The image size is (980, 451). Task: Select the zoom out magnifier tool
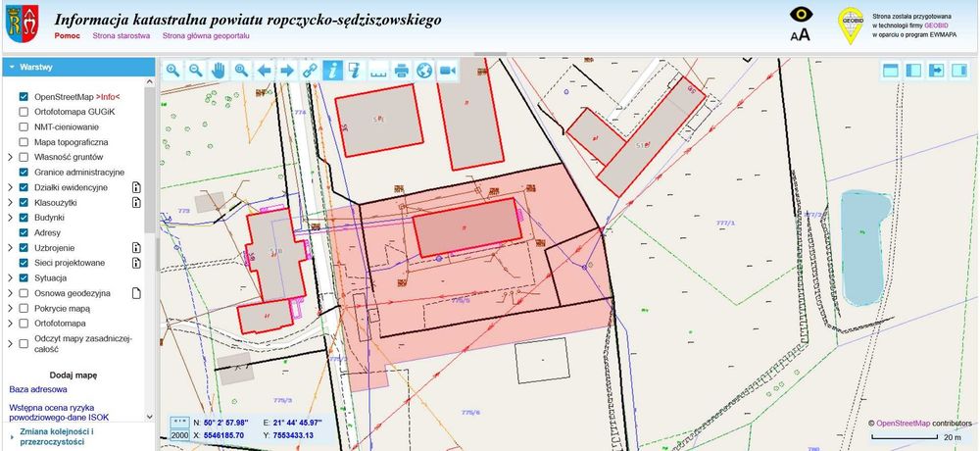coord(196,71)
